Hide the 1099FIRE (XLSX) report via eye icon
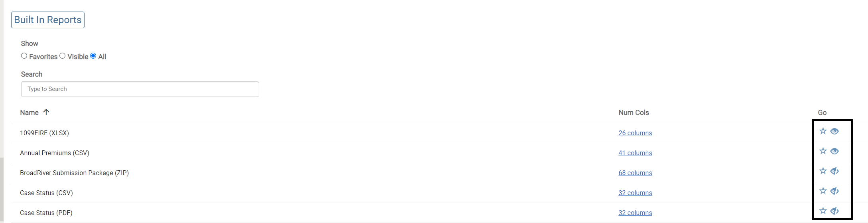This screenshot has width=868, height=223. click(x=835, y=131)
